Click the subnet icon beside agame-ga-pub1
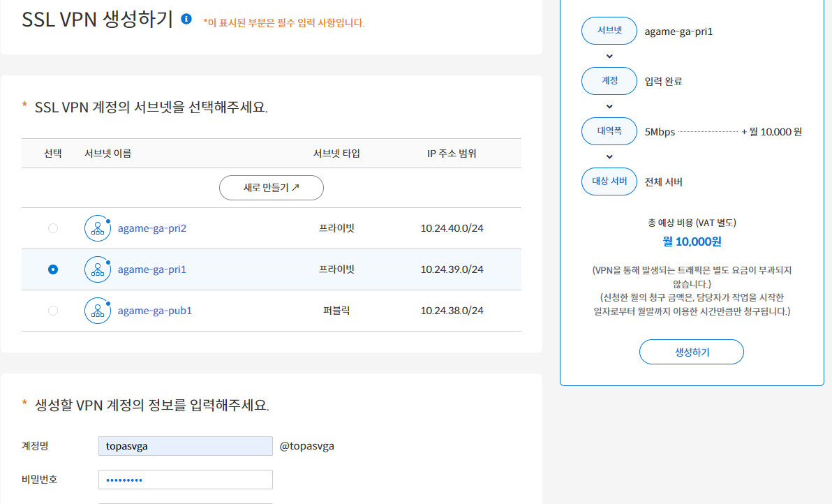Viewport: 832px width, 504px height. tap(98, 310)
